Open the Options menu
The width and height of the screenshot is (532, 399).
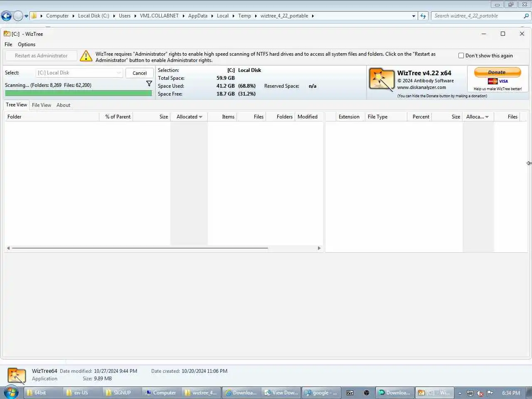pos(27,44)
